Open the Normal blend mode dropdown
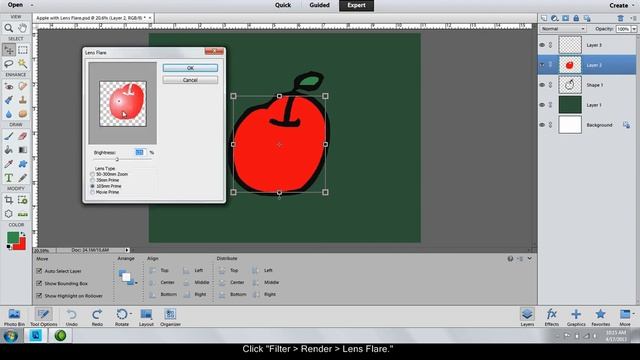 pyautogui.click(x=563, y=29)
